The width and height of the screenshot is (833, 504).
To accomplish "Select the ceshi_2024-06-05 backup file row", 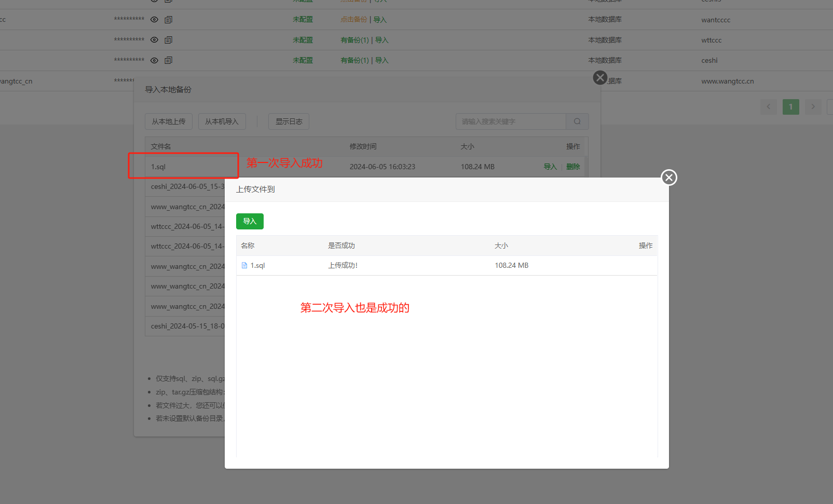I will (x=185, y=187).
